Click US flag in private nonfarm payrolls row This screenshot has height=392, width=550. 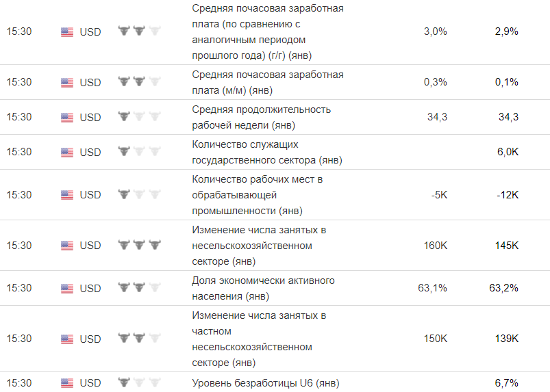click(66, 339)
